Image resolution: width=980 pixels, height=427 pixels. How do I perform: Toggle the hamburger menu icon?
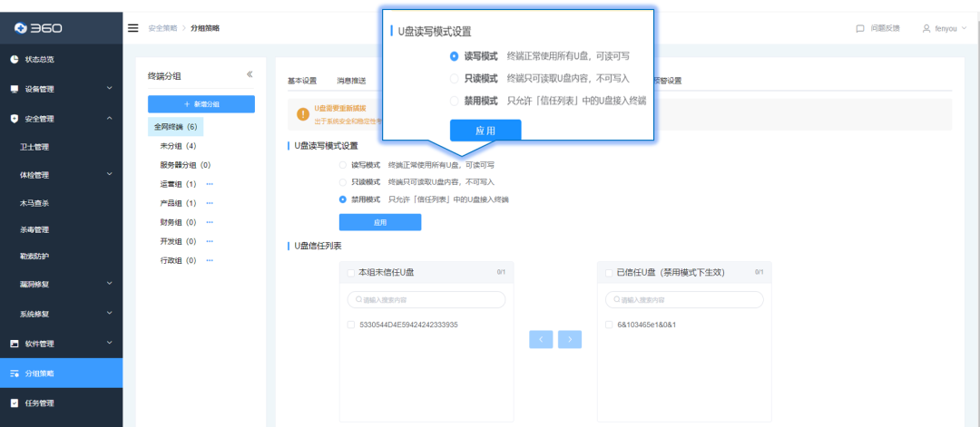132,28
